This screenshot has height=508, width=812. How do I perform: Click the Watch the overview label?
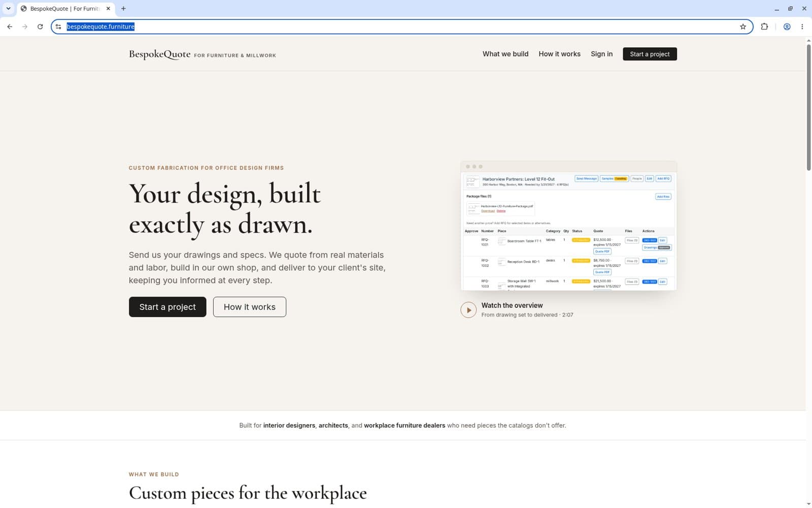point(512,305)
